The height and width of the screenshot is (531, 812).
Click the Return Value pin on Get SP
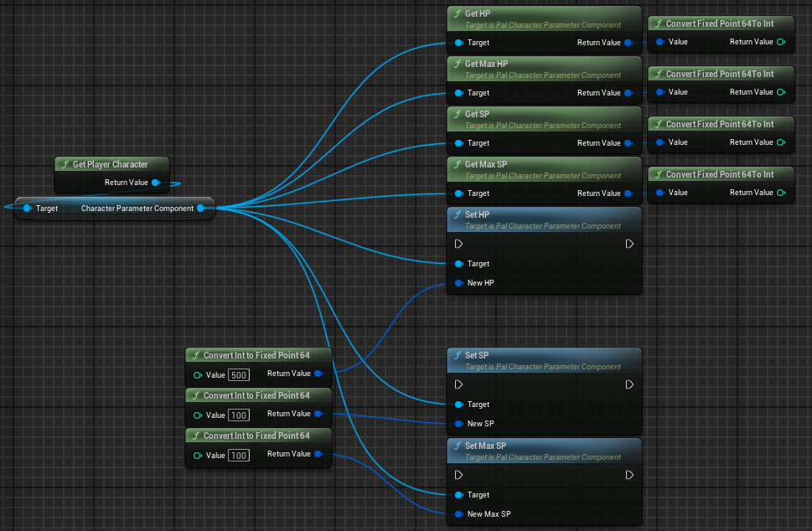628,143
